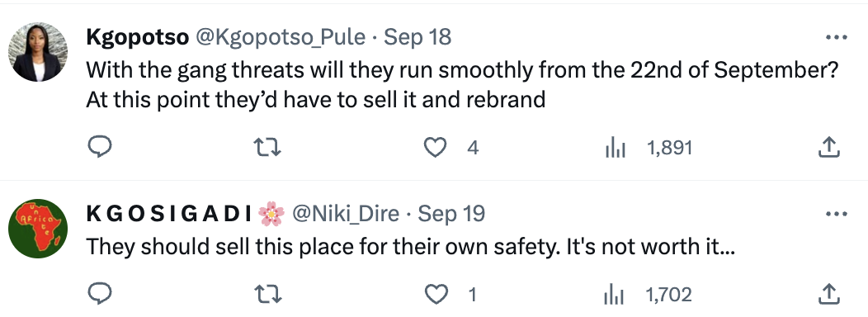Share KGOSIGADI's tweet
Viewport: 868px width, 317px height.
coord(829,294)
